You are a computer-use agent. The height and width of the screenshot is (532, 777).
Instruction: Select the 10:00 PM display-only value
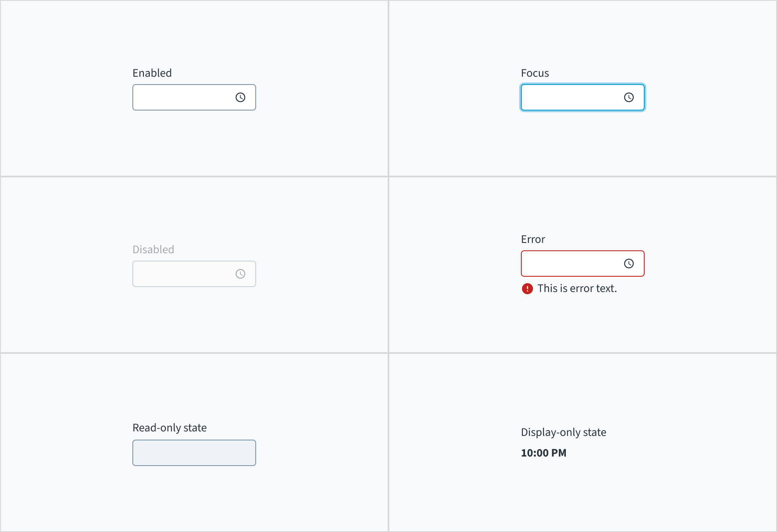pyautogui.click(x=544, y=452)
